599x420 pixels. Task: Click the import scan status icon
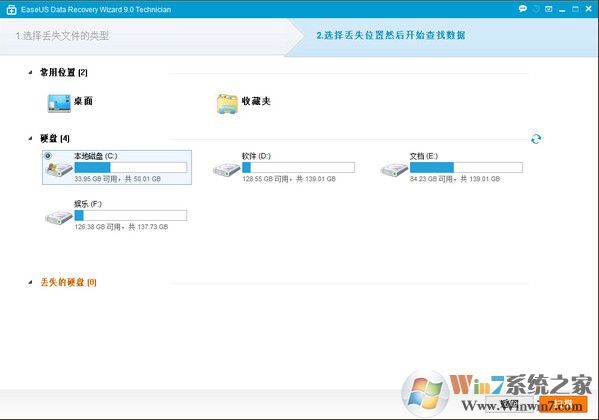click(549, 9)
